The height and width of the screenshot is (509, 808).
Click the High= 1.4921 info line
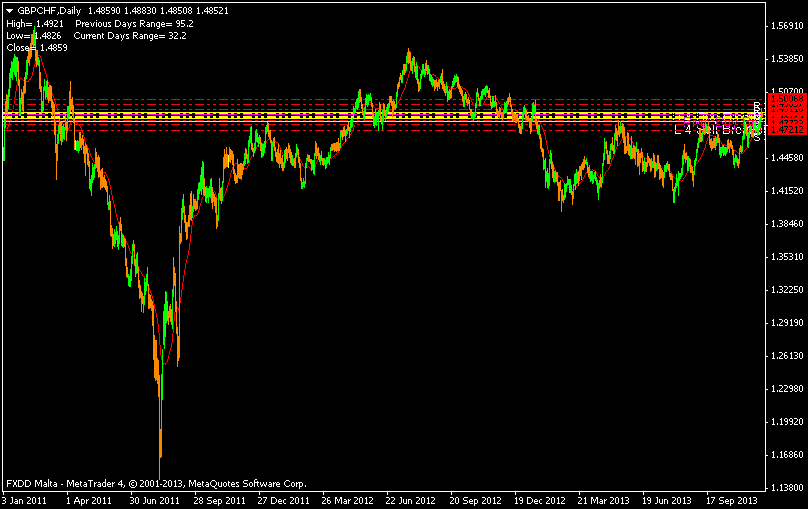[x=35, y=22]
